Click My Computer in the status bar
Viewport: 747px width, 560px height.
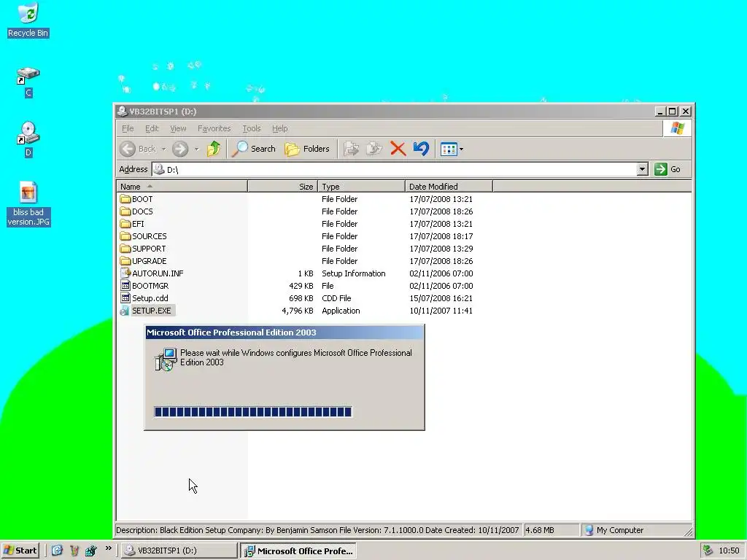tap(614, 530)
